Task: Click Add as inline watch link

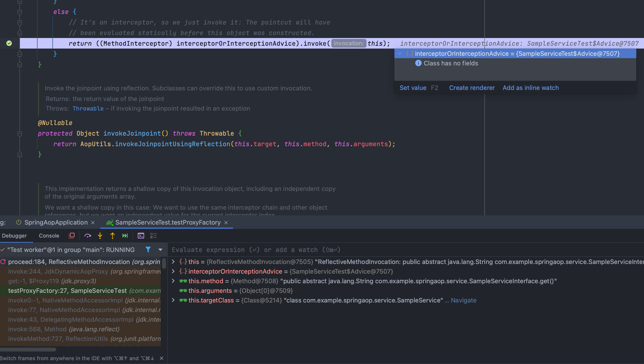Action: [x=530, y=88]
